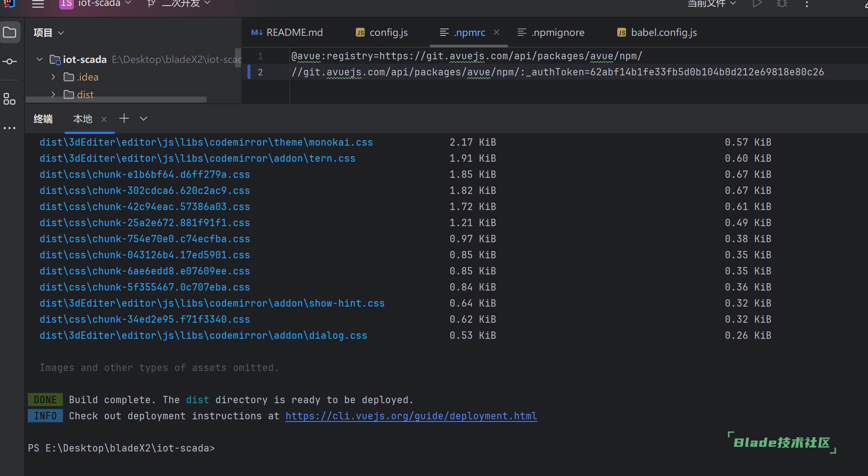Screen dimensions: 868x476
Task: Open chunk-34ed2e95.f71f3340.css path
Action: [x=145, y=319]
